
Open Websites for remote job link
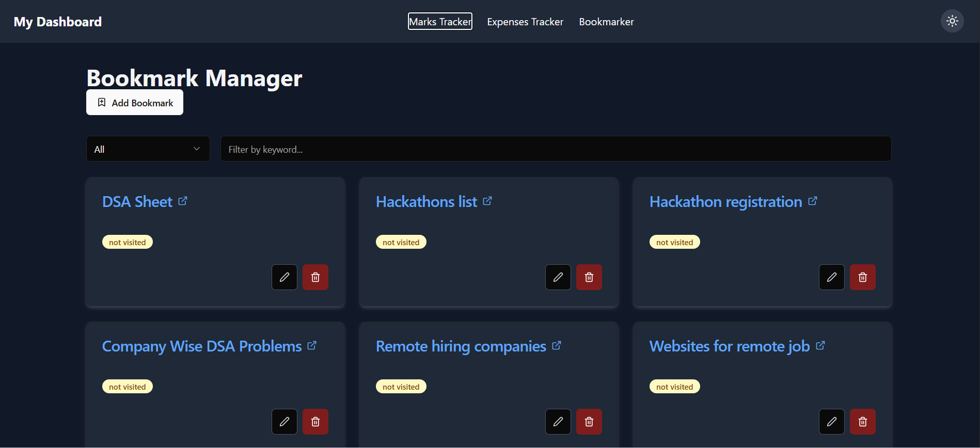(730, 346)
